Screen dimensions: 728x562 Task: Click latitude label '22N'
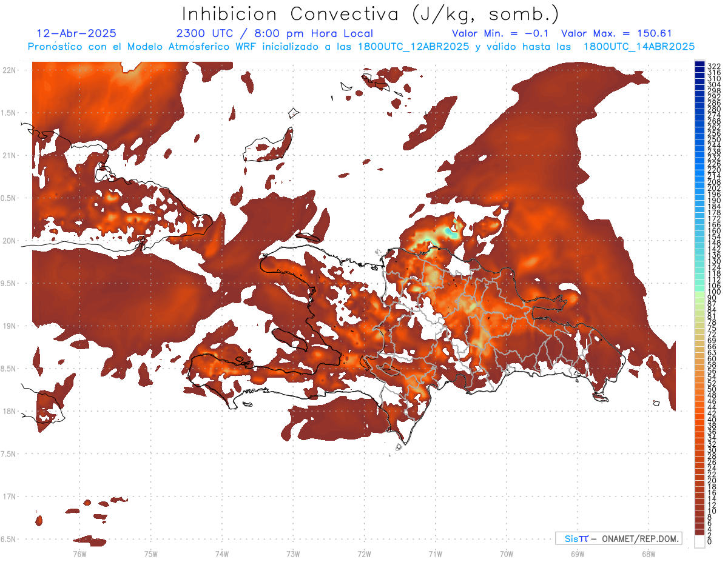(x=9, y=70)
